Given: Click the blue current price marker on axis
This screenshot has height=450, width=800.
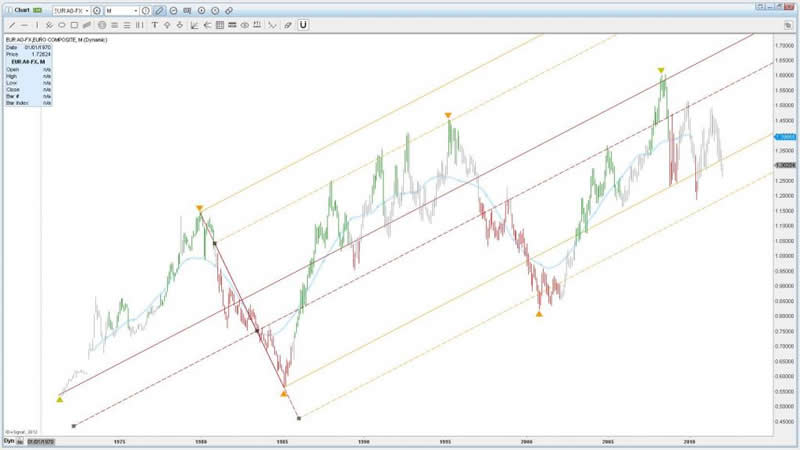Looking at the screenshot, I should click(786, 135).
